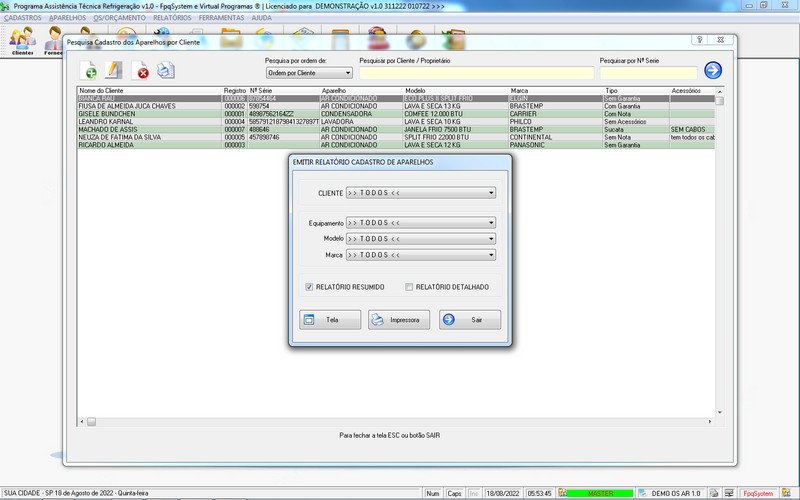Click network computer icon in status bar
The width and height of the screenshot is (800, 500).
click(x=730, y=493)
